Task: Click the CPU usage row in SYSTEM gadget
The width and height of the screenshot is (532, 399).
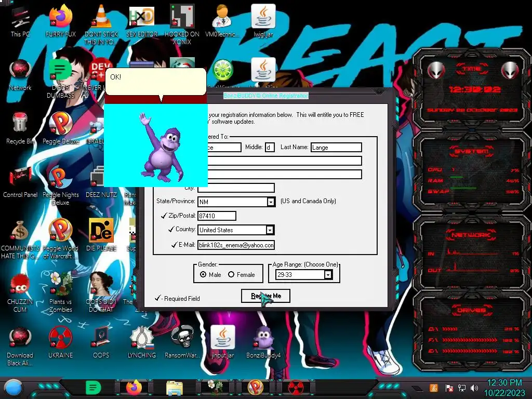Action: 473,170
